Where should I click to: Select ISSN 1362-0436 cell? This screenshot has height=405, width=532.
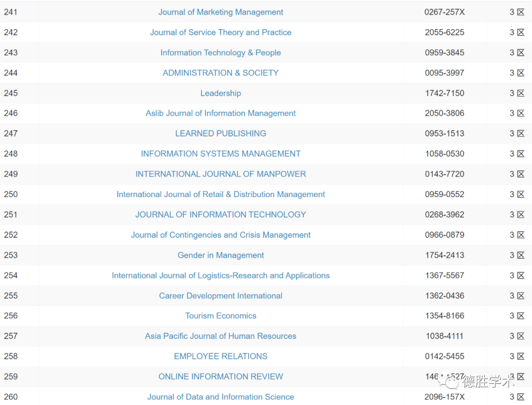(x=444, y=296)
